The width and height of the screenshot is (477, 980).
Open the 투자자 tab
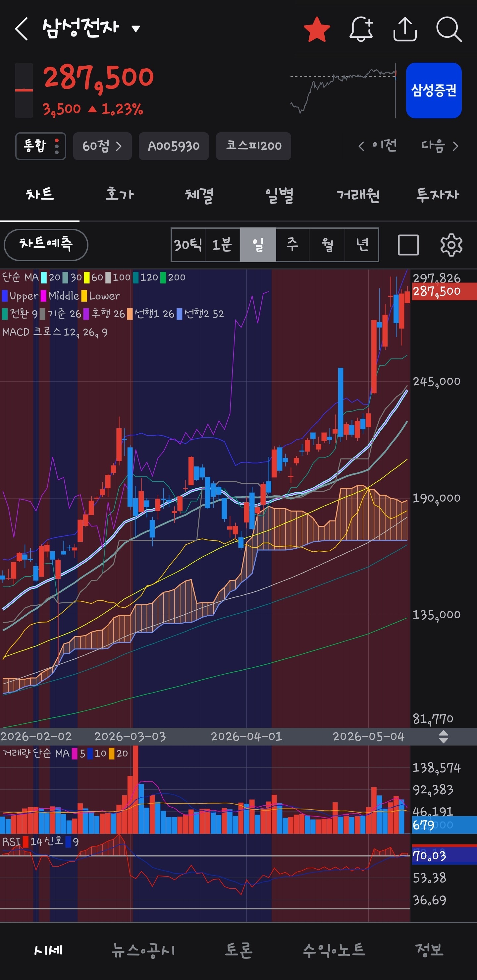click(438, 195)
